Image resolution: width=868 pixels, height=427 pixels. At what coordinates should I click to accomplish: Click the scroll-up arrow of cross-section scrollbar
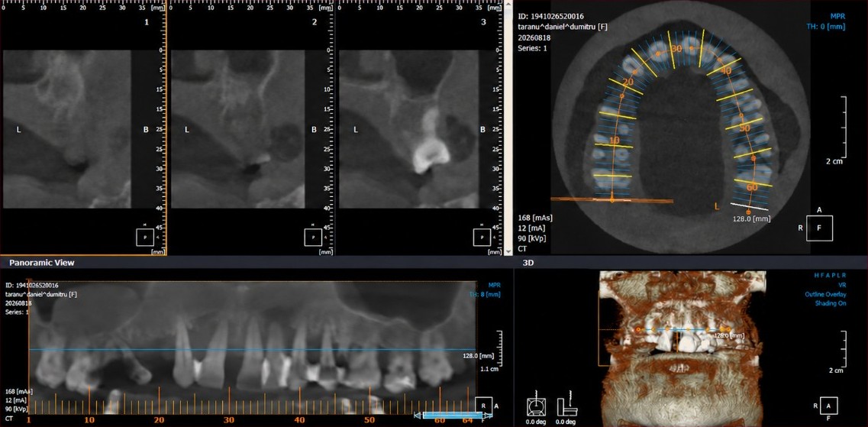tap(508, 3)
